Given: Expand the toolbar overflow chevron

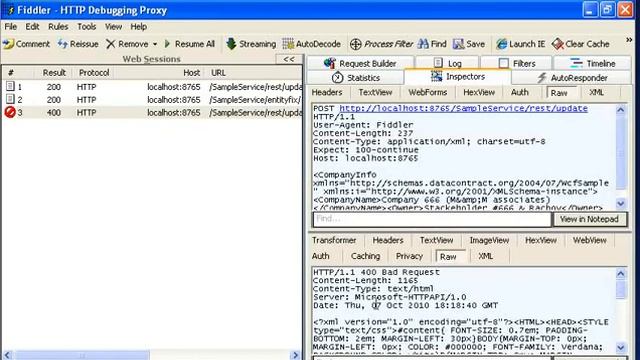Looking at the screenshot, I should point(629,40).
